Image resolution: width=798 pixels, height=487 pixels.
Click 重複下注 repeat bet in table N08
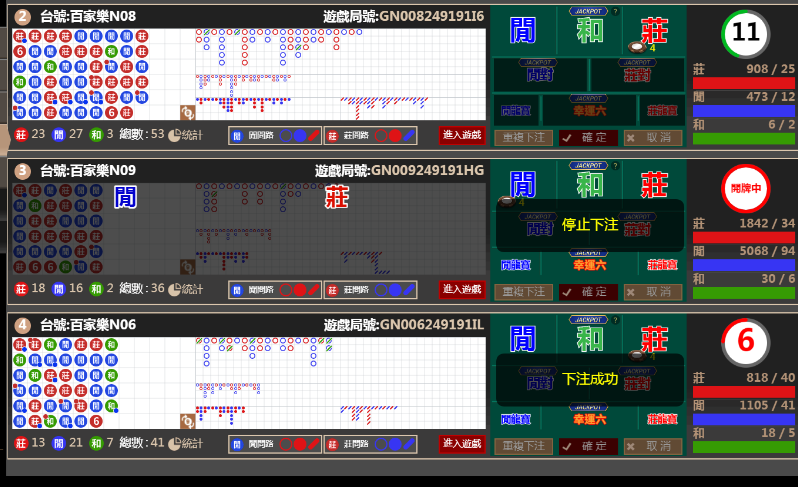523,138
